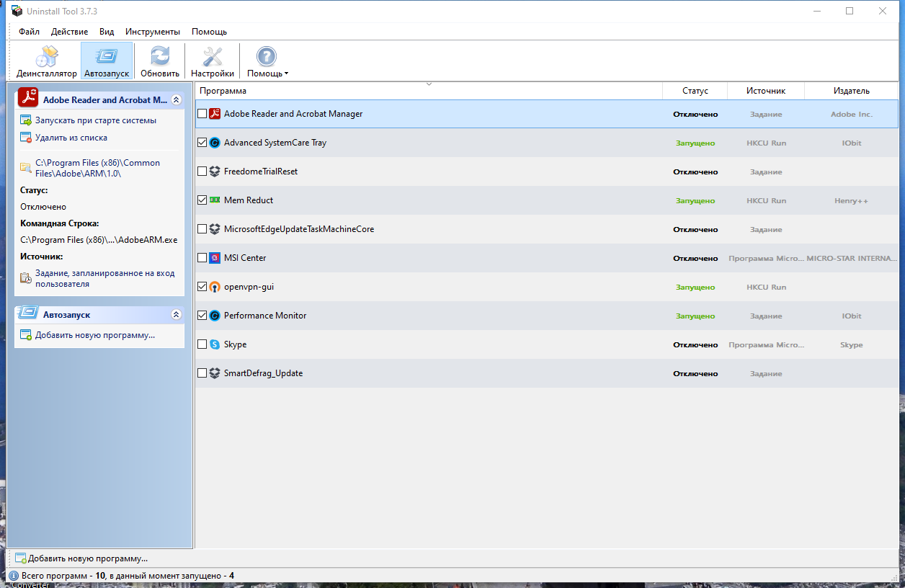Viewport: 905px width, 588px height.
Task: Sort the list by the Источник column
Action: click(765, 91)
